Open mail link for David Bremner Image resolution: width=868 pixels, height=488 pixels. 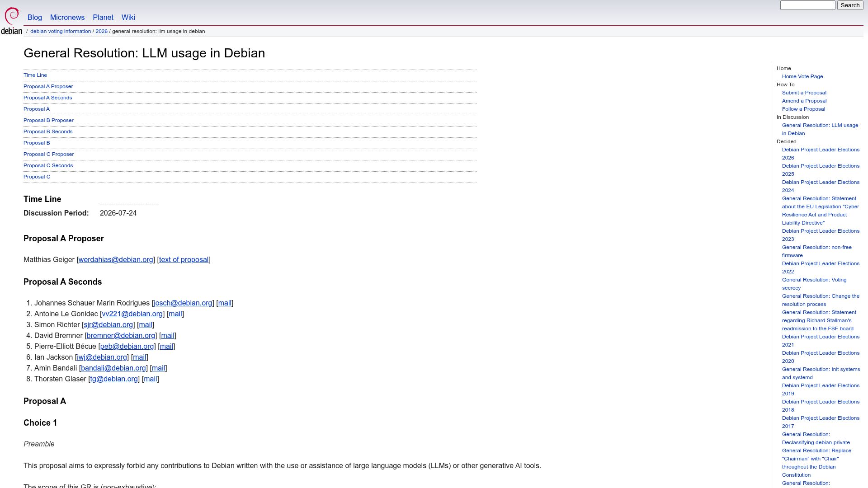click(168, 335)
